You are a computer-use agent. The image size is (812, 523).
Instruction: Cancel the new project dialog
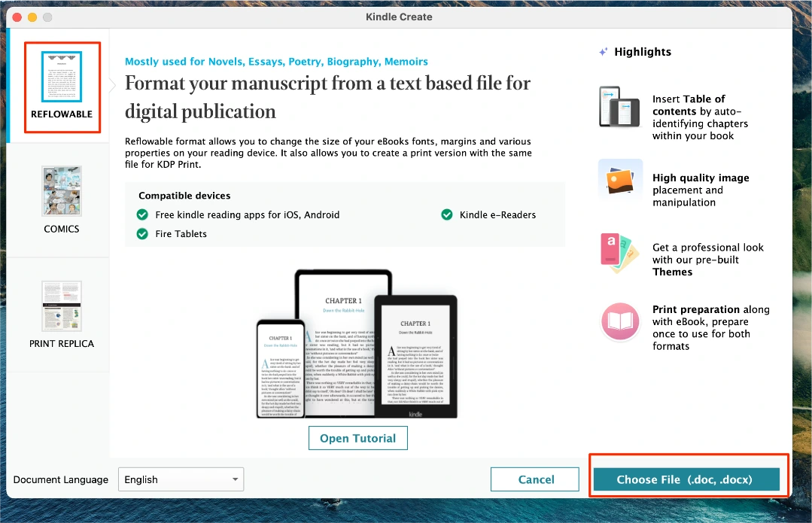(x=535, y=479)
